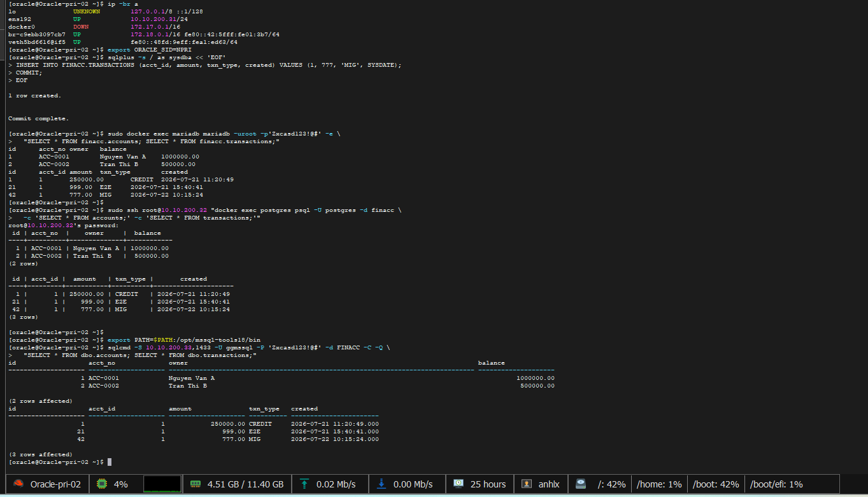Click the uptime clock icon beside 25 hours
This screenshot has height=497, width=868.
(x=459, y=484)
